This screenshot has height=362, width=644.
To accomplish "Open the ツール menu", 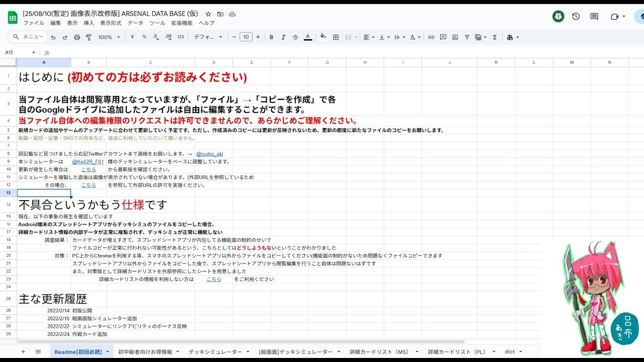I will point(157,23).
